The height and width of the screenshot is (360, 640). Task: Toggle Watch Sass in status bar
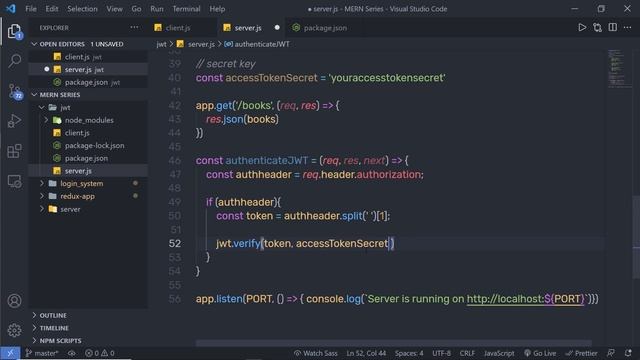(x=316, y=353)
